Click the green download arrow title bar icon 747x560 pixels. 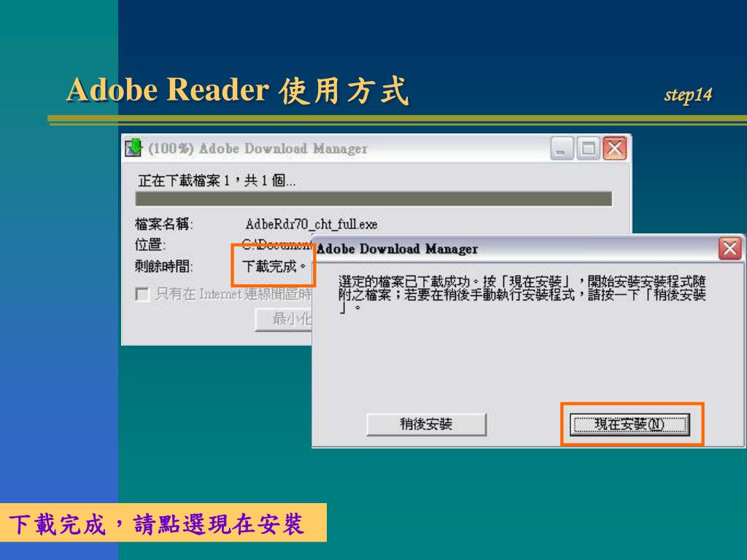click(134, 148)
